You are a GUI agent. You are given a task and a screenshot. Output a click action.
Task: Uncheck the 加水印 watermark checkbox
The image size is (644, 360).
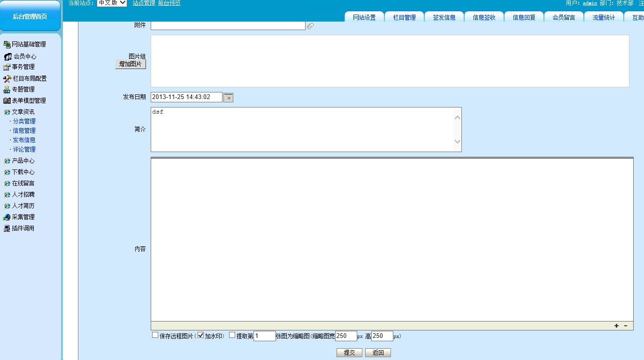click(x=201, y=335)
